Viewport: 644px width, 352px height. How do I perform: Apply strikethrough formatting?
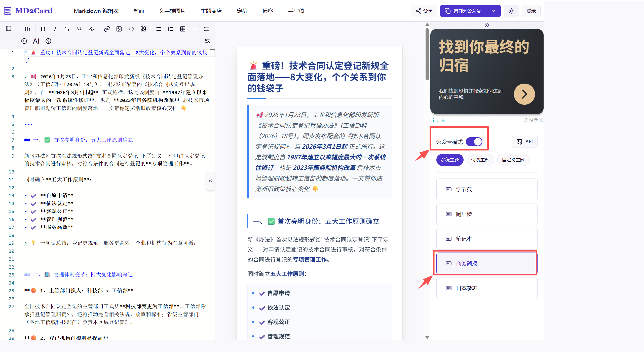67,29
